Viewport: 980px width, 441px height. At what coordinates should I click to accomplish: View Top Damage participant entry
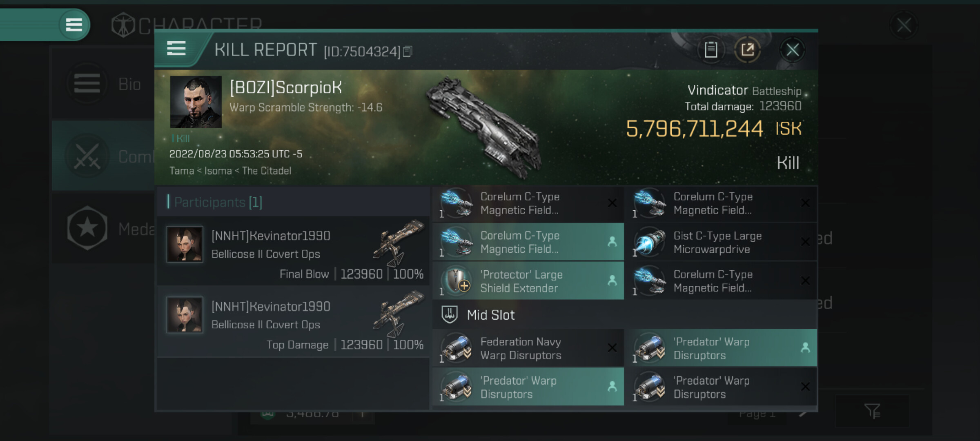(293, 322)
